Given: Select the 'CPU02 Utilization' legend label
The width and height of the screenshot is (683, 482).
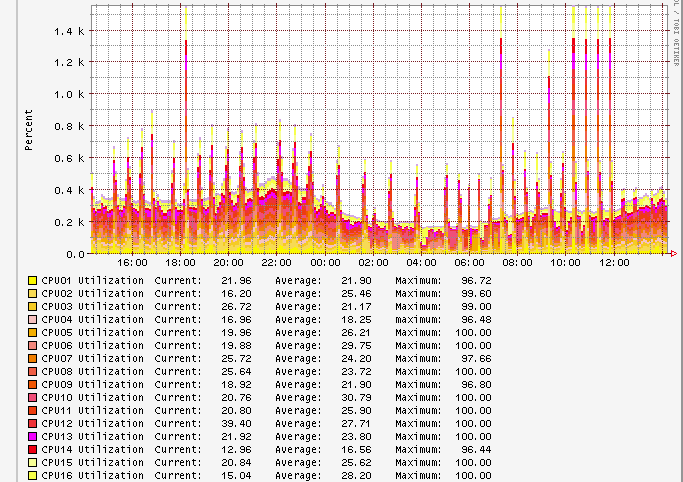Looking at the screenshot, I should tap(92, 293).
